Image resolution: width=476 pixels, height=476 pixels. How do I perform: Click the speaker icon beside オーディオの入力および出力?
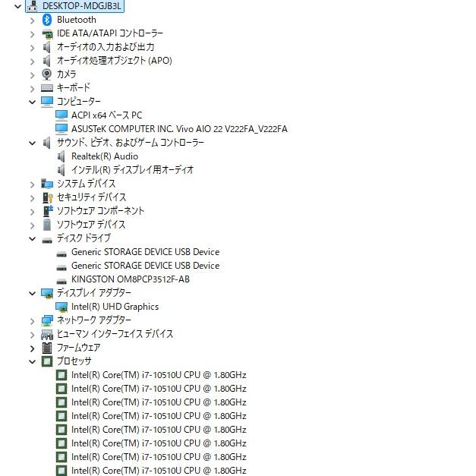46,47
